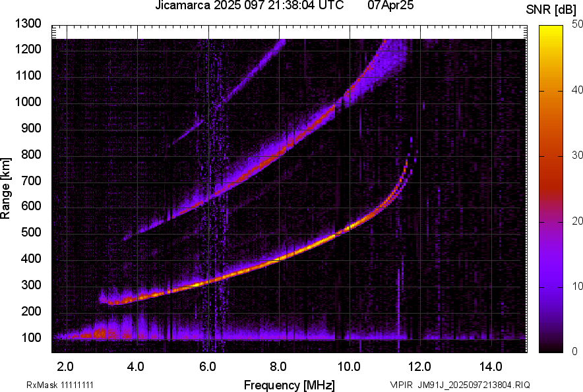This screenshot has width=583, height=392.
Task: Click the colorbar tick label '0'
Action: [x=575, y=351]
